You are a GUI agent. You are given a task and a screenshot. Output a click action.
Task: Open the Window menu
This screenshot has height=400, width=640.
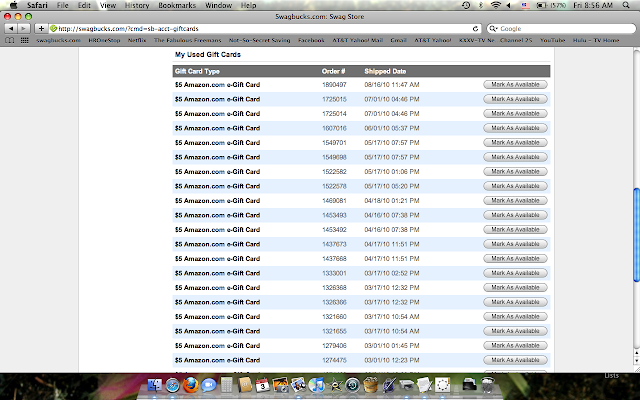point(218,5)
